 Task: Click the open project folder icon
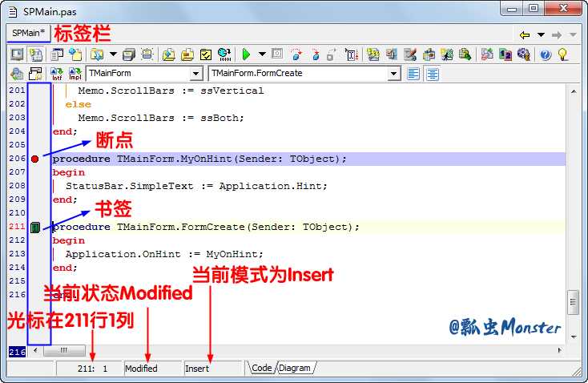click(169, 54)
